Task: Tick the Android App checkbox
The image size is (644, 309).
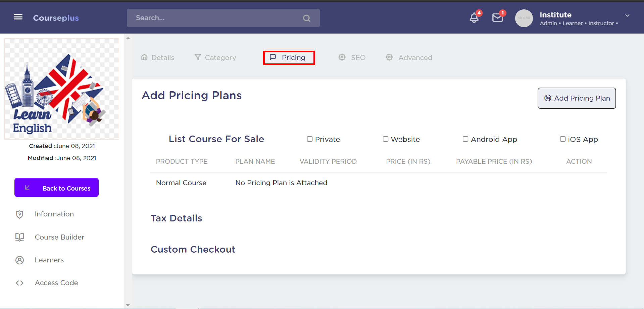Action: tap(465, 139)
